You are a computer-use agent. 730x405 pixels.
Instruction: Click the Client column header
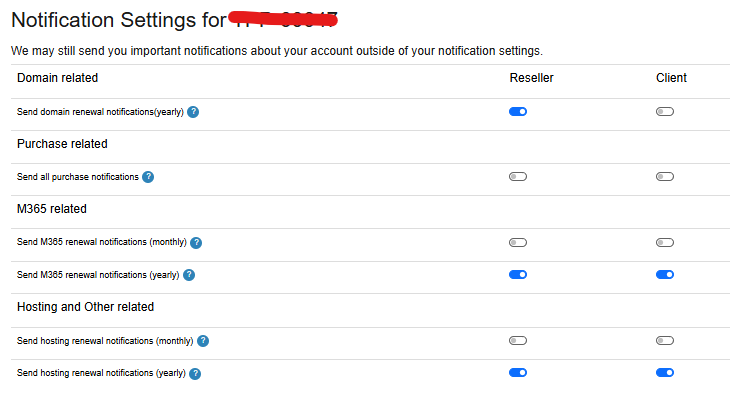coord(671,78)
